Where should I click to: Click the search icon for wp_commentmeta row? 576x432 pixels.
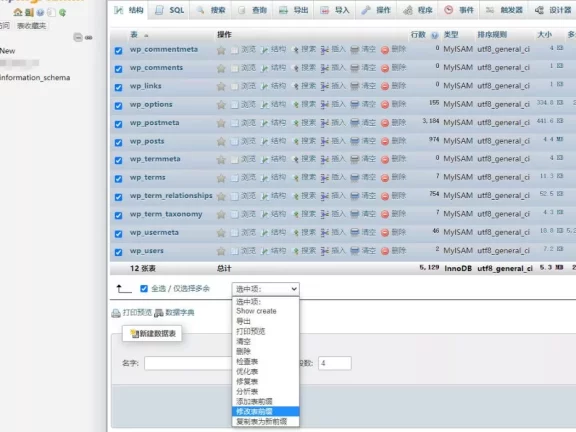pos(295,50)
